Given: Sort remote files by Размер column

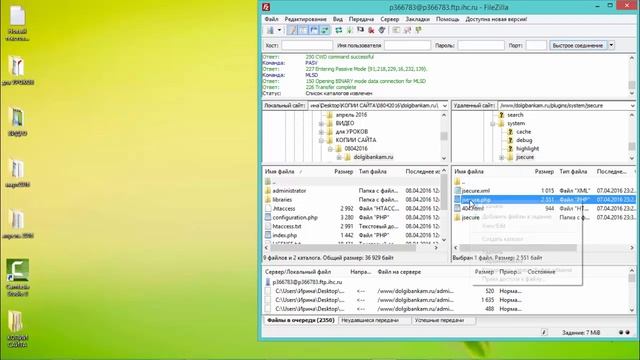Looking at the screenshot, I should [544, 172].
